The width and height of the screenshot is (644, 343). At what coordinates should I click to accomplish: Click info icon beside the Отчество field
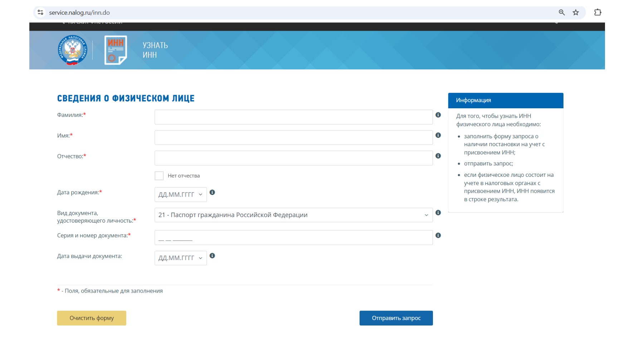[x=438, y=156]
